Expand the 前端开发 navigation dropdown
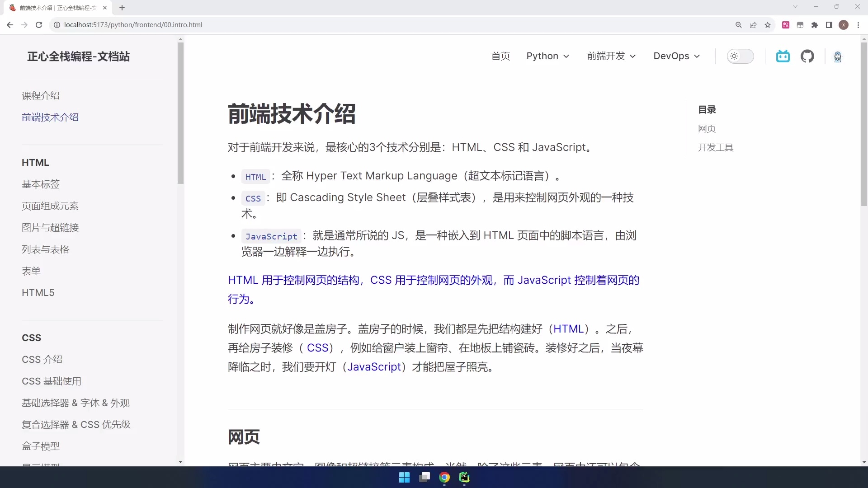This screenshot has height=488, width=868. pos(611,56)
